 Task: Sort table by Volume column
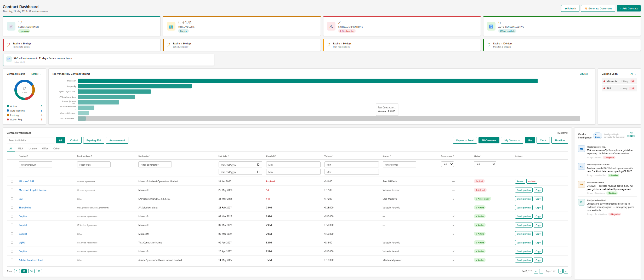pos(329,156)
